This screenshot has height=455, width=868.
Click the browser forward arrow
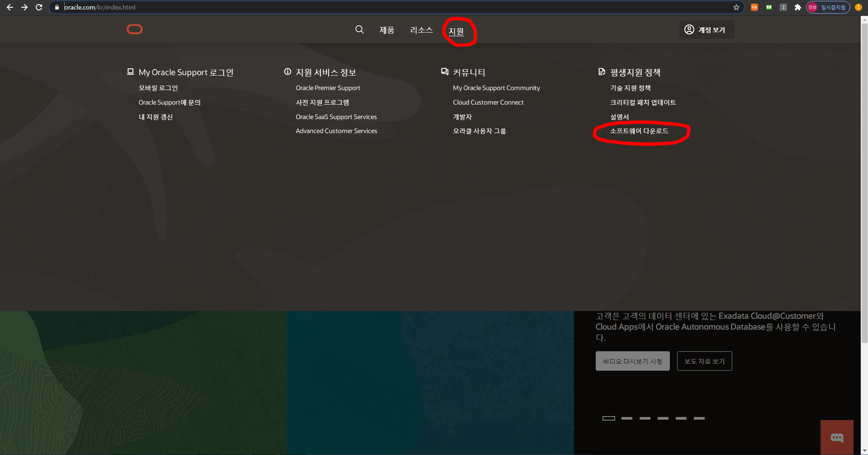coord(24,7)
